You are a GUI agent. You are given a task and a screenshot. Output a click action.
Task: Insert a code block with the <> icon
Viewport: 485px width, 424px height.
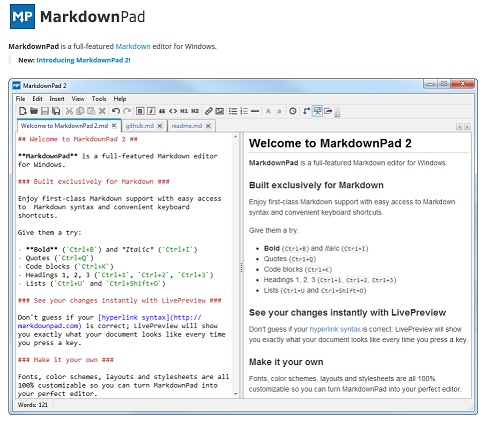pos(173,111)
